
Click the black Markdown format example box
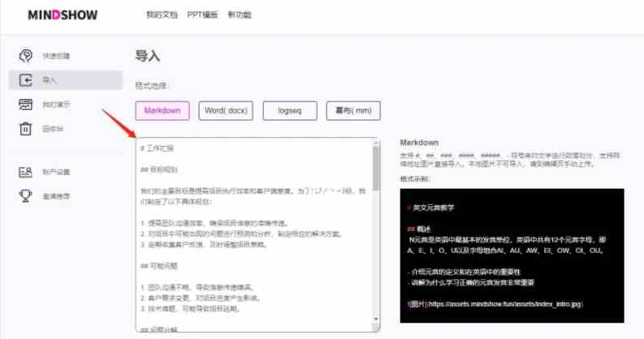pos(512,255)
